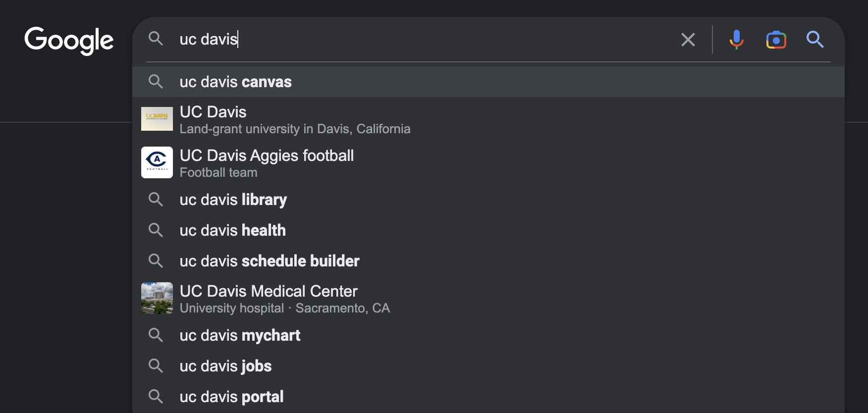Click search icon beside 'uc davis health'
Viewport: 868px width, 413px height.
coord(156,230)
